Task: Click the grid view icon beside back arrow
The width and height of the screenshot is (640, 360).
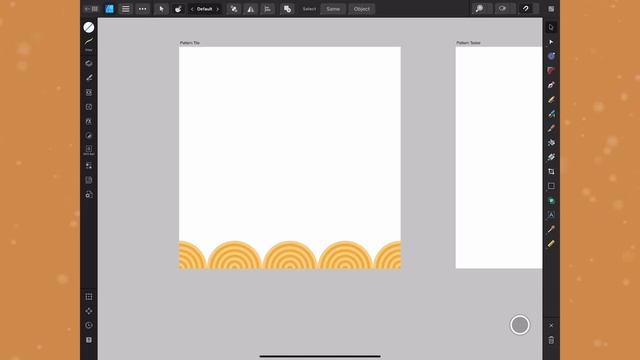Action: coord(95,9)
